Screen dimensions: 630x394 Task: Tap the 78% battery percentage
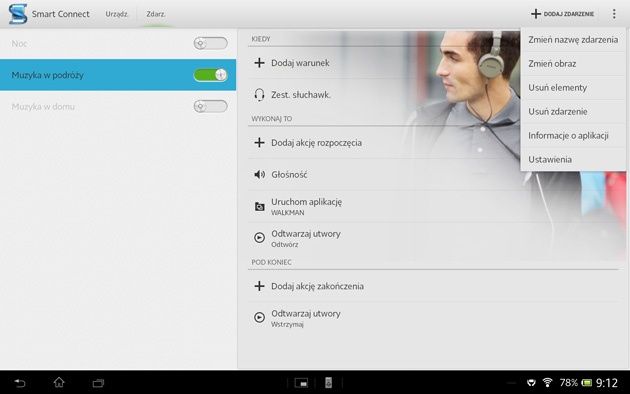(569, 383)
